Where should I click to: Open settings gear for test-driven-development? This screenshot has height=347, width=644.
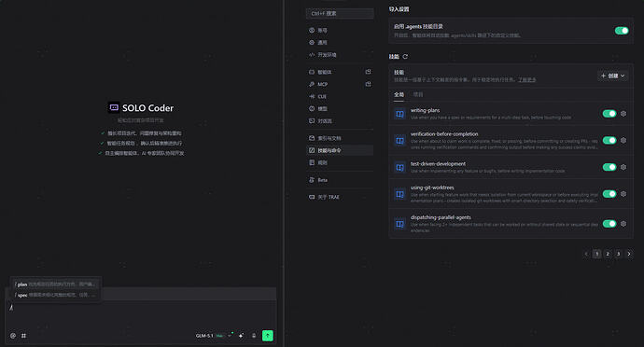point(623,167)
